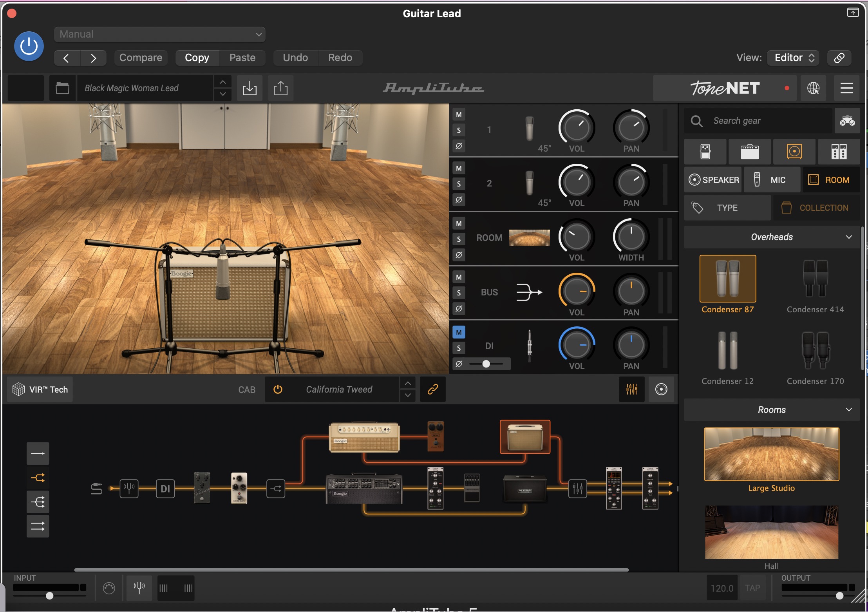The image size is (868, 612).
Task: Solo mic channel 2
Action: click(459, 184)
